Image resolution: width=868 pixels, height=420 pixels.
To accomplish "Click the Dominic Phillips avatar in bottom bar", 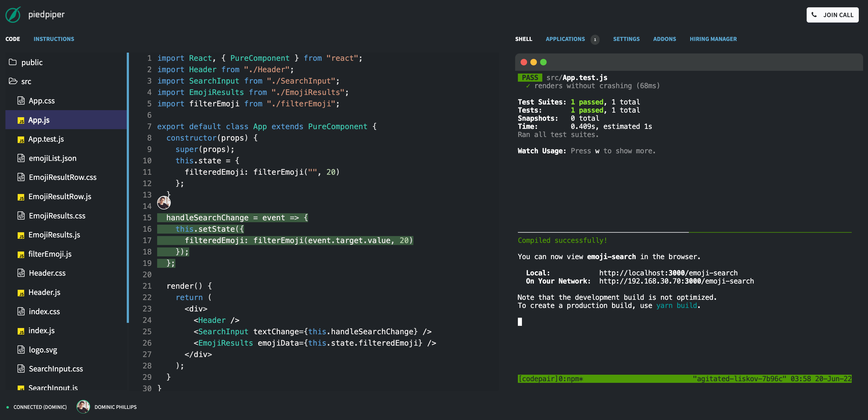I will 83,407.
